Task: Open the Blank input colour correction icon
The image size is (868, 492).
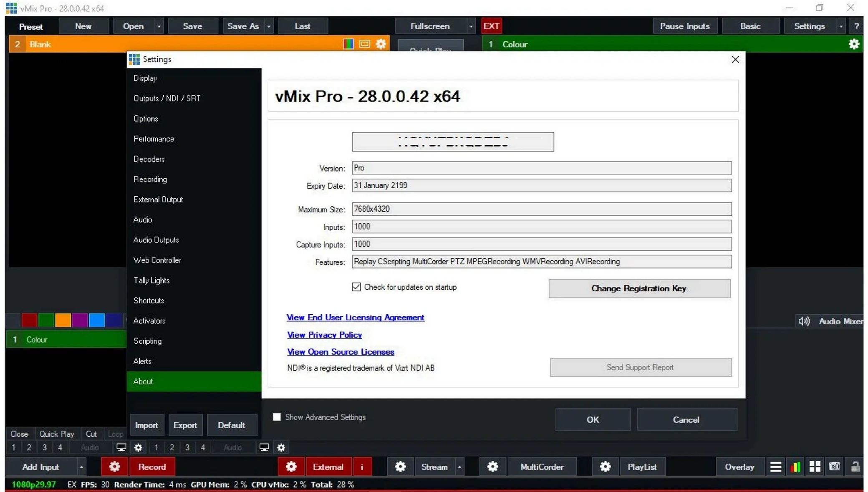Action: [x=348, y=44]
